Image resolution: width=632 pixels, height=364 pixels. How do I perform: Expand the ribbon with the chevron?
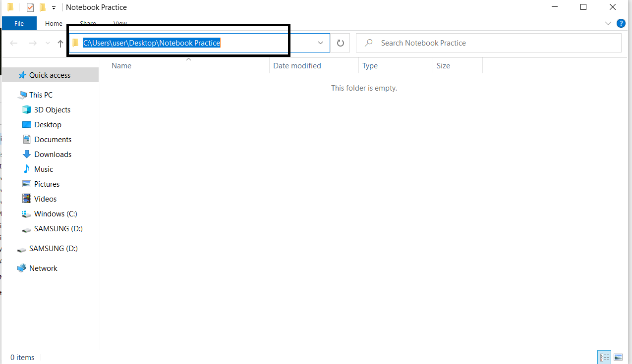[x=608, y=23]
